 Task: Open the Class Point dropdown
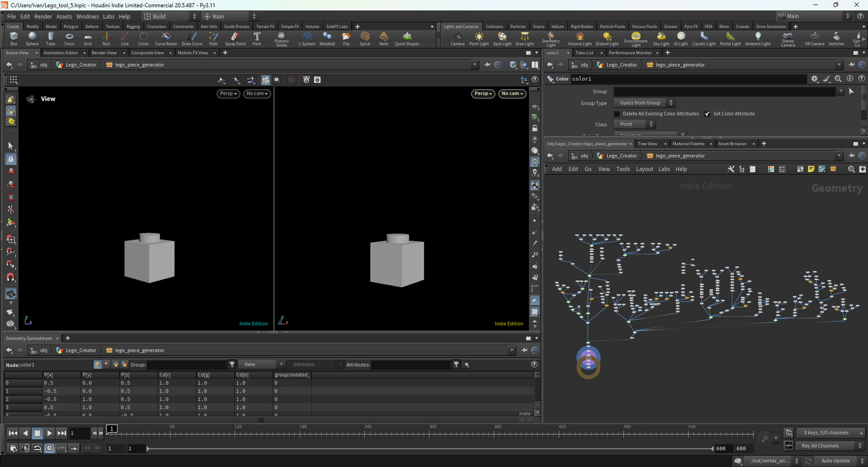(x=634, y=124)
